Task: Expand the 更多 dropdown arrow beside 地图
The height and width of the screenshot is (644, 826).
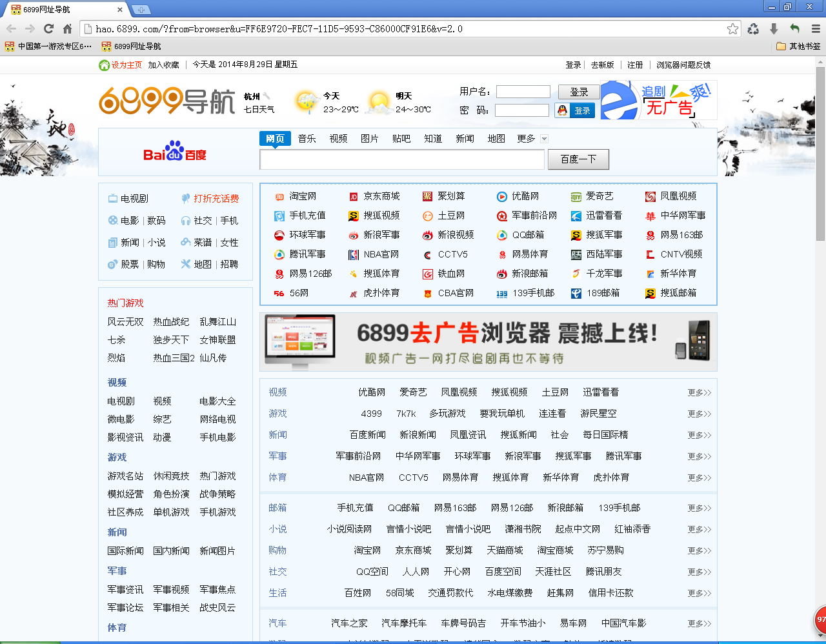Action: click(x=544, y=139)
